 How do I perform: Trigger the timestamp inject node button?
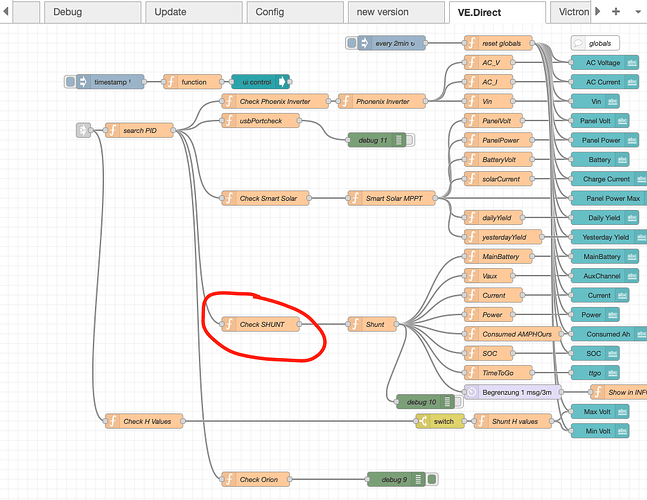pos(70,82)
